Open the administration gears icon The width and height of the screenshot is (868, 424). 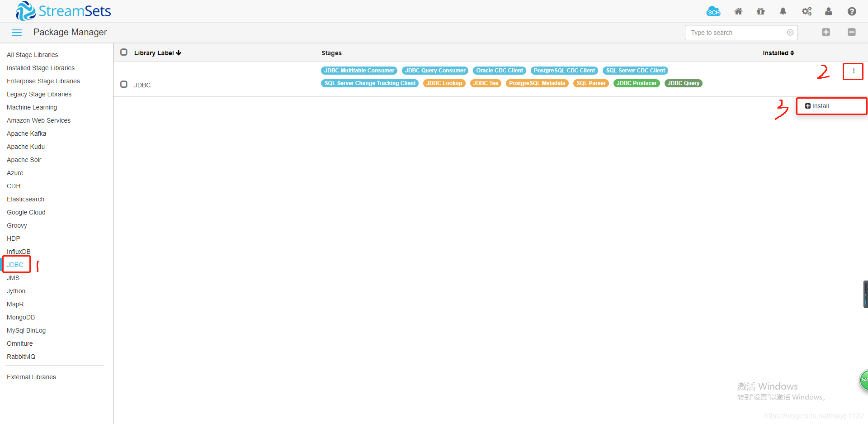[x=807, y=11]
